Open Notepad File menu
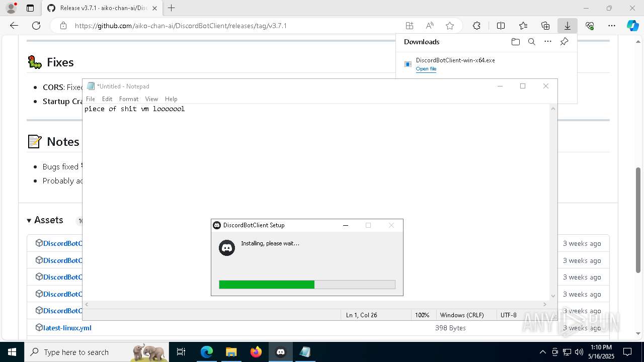 [91, 99]
